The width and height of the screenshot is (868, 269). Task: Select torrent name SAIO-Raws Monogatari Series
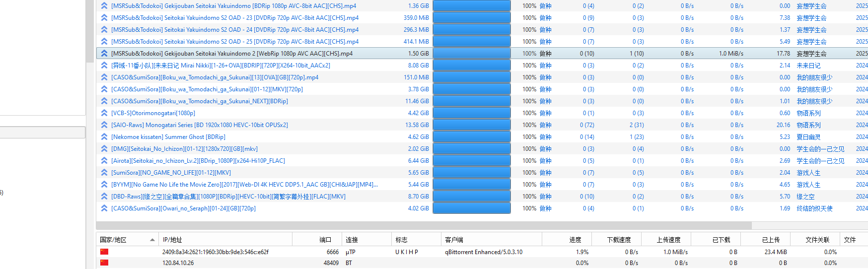point(200,125)
